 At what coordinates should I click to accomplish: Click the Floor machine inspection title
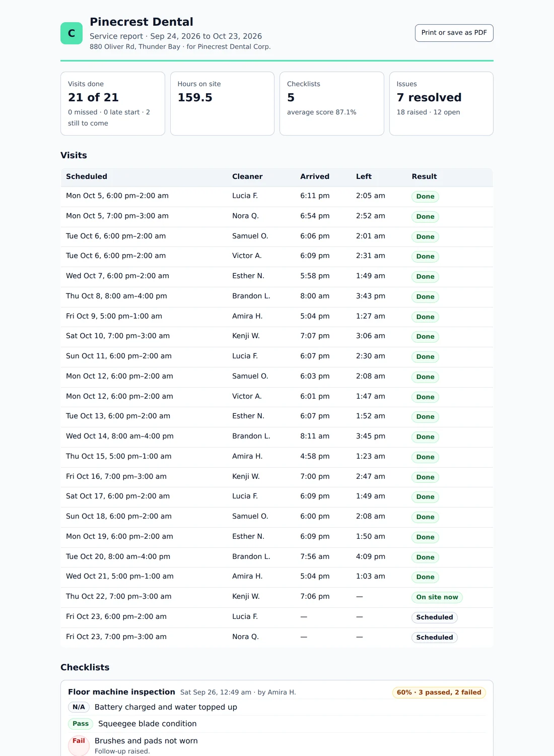click(x=121, y=692)
